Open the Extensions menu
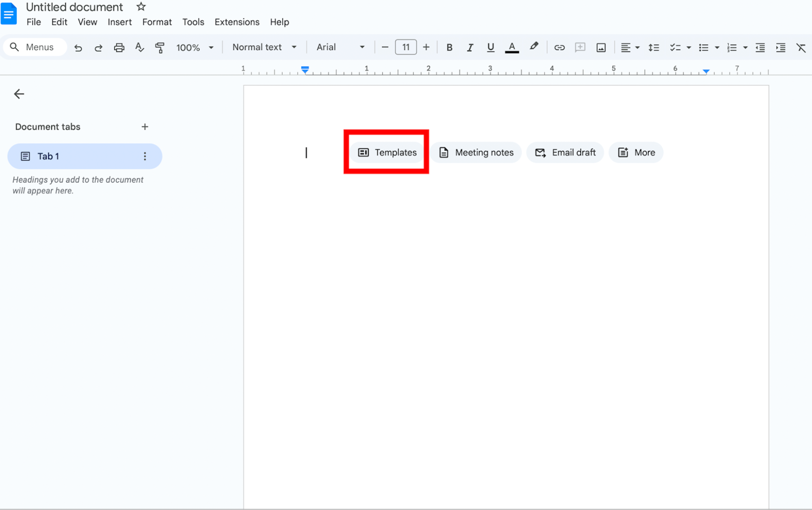This screenshot has width=812, height=510. click(x=237, y=22)
